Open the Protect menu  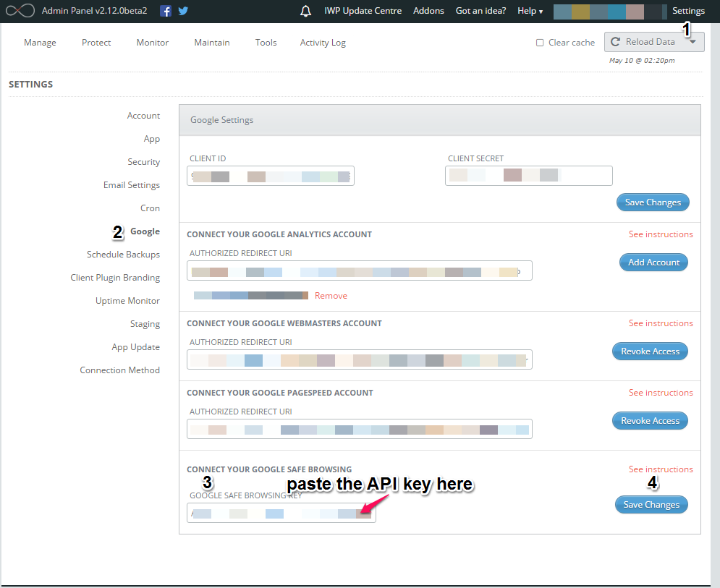(x=96, y=43)
